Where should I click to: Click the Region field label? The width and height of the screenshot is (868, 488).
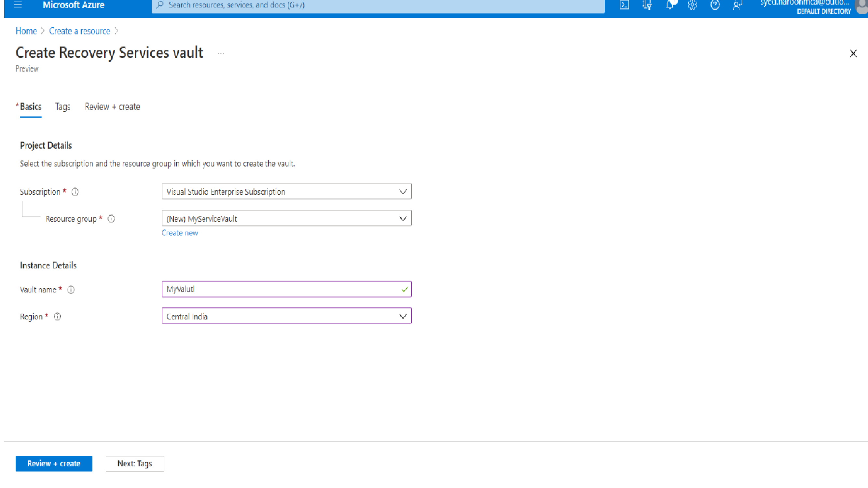[x=31, y=317]
